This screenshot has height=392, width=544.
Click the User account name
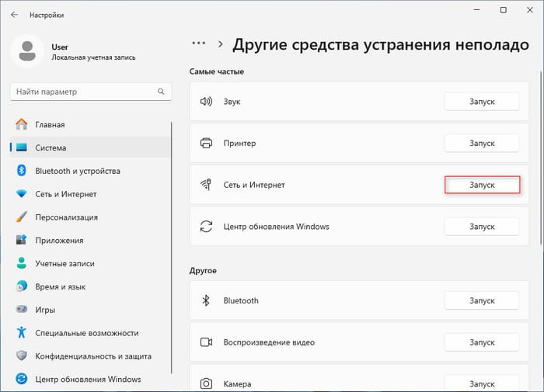tap(60, 47)
